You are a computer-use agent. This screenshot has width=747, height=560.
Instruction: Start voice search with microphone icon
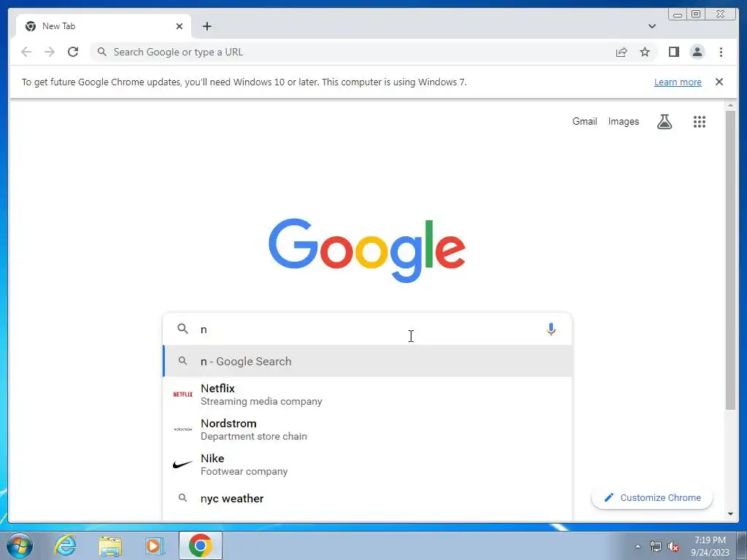(551, 329)
